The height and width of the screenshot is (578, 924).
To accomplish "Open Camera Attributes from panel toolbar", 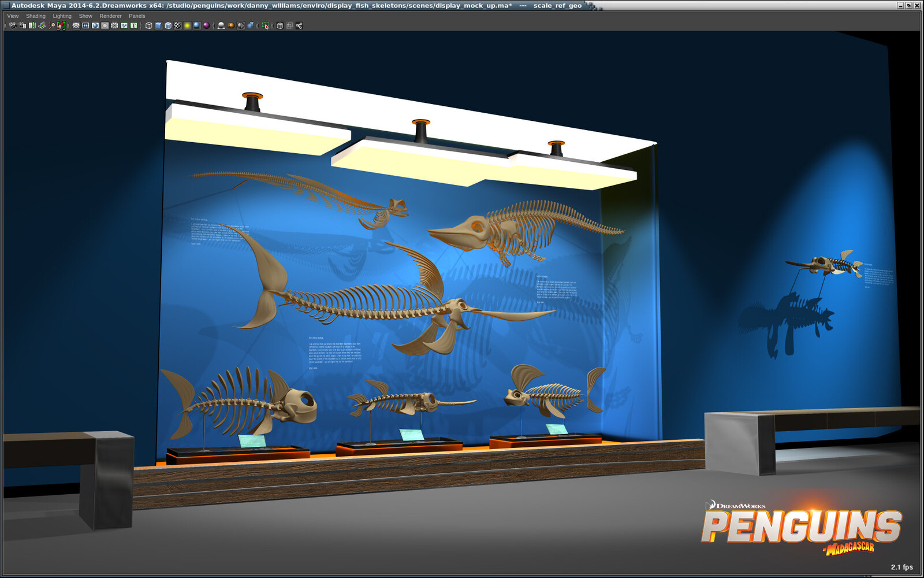I will point(23,25).
